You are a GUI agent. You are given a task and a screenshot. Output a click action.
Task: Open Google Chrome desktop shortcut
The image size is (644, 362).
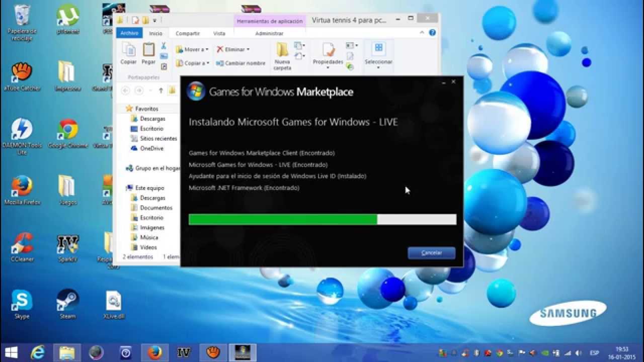[x=68, y=134]
